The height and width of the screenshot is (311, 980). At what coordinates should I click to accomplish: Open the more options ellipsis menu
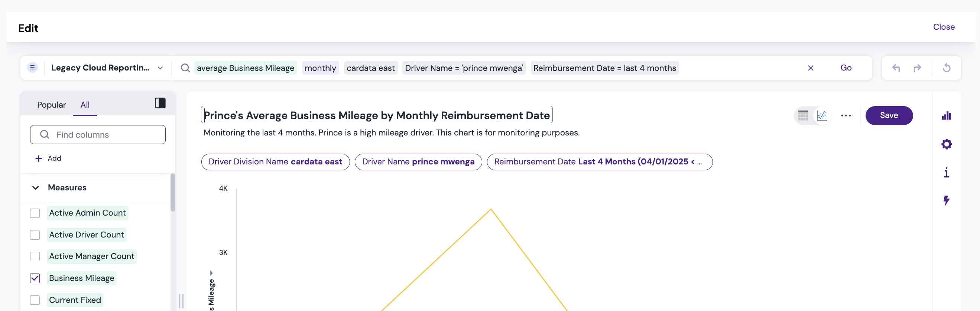point(846,115)
